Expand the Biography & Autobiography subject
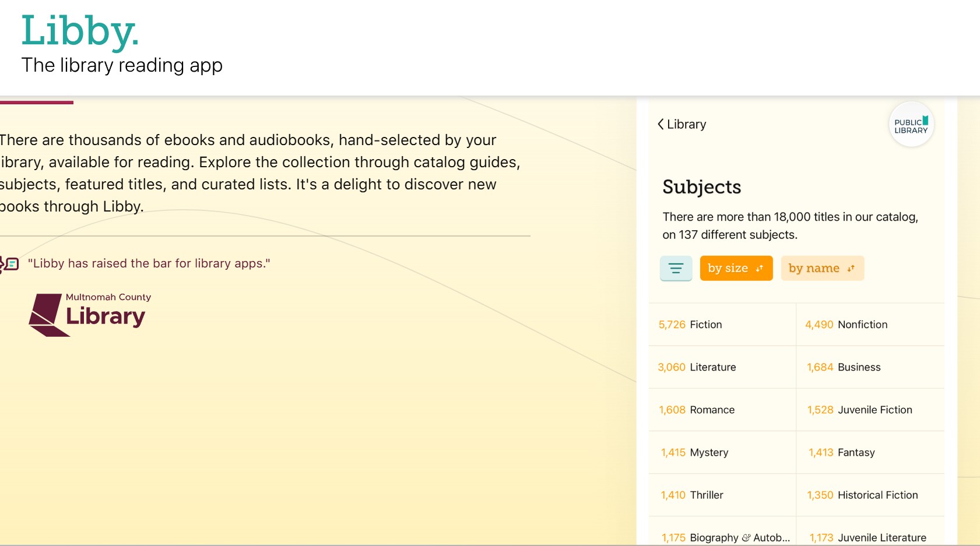The height and width of the screenshot is (546, 980). (740, 537)
